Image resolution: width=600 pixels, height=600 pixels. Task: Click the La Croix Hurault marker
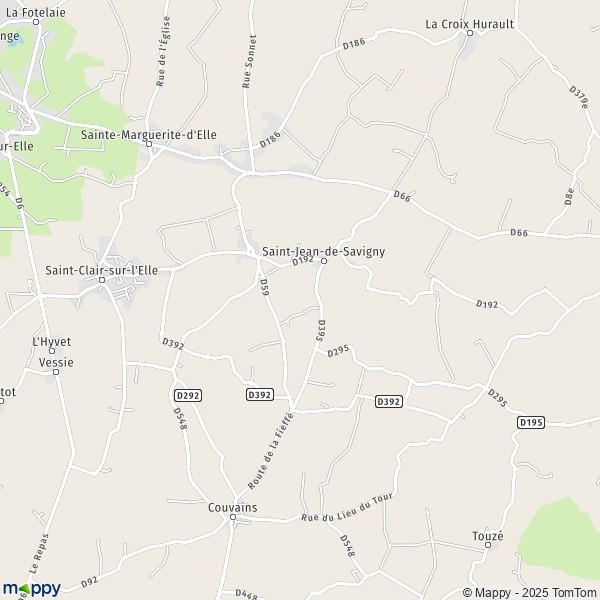[x=470, y=33]
